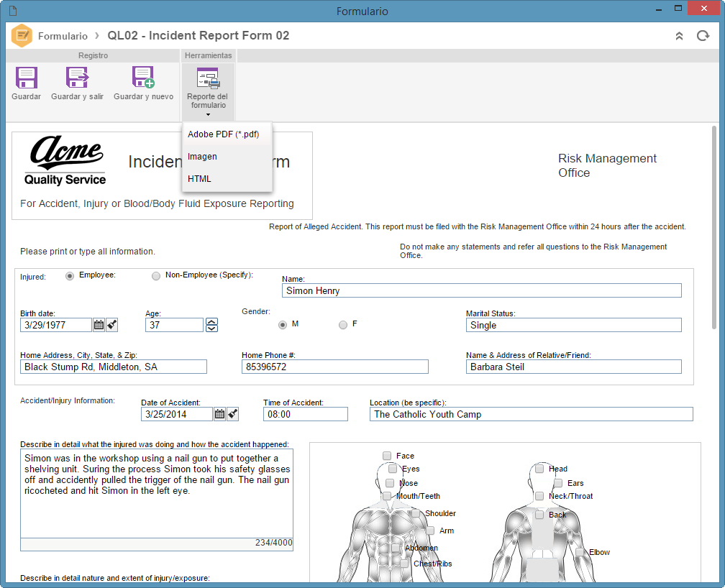Check the Back checkbox
Image resolution: width=725 pixels, height=588 pixels.
coord(539,515)
